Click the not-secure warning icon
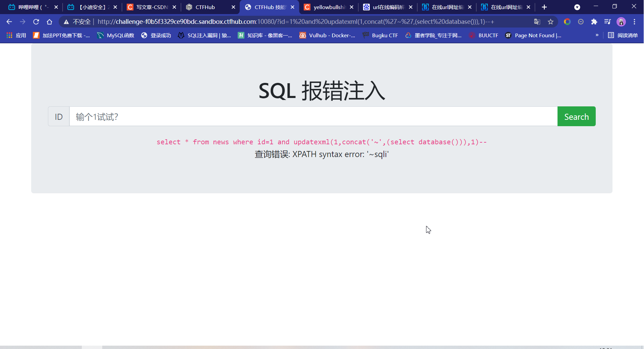Viewport: 644px width, 349px height. pyautogui.click(x=66, y=22)
